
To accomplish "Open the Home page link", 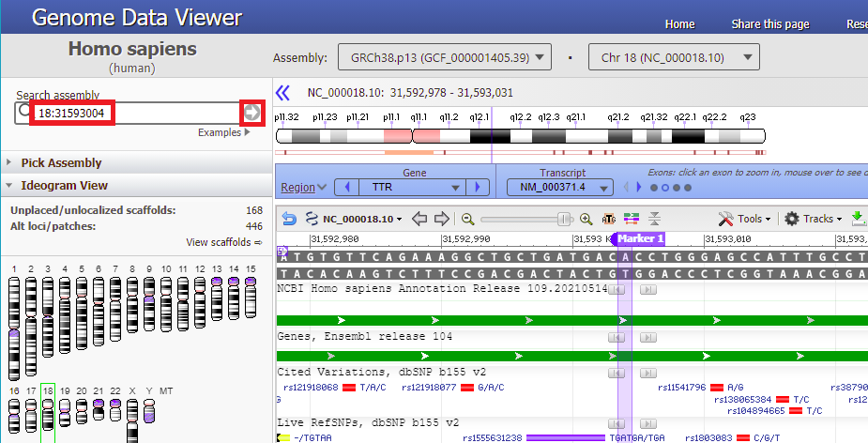I will (x=679, y=23).
